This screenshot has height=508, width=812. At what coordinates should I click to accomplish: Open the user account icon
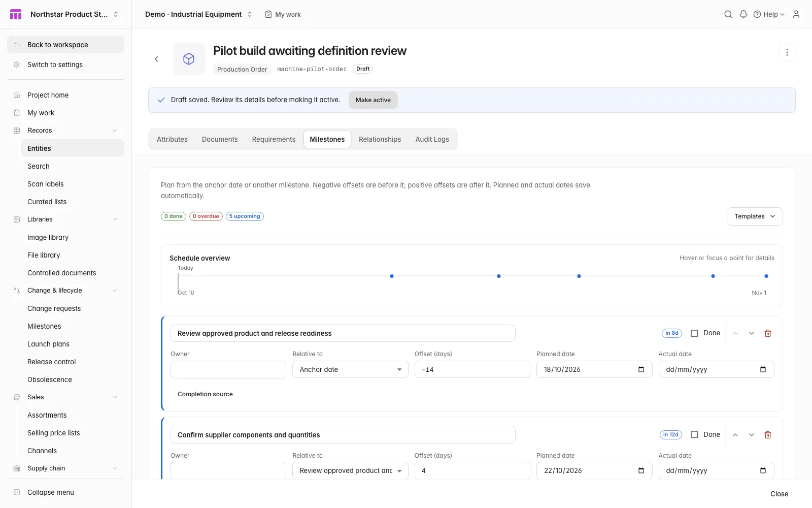tap(796, 14)
